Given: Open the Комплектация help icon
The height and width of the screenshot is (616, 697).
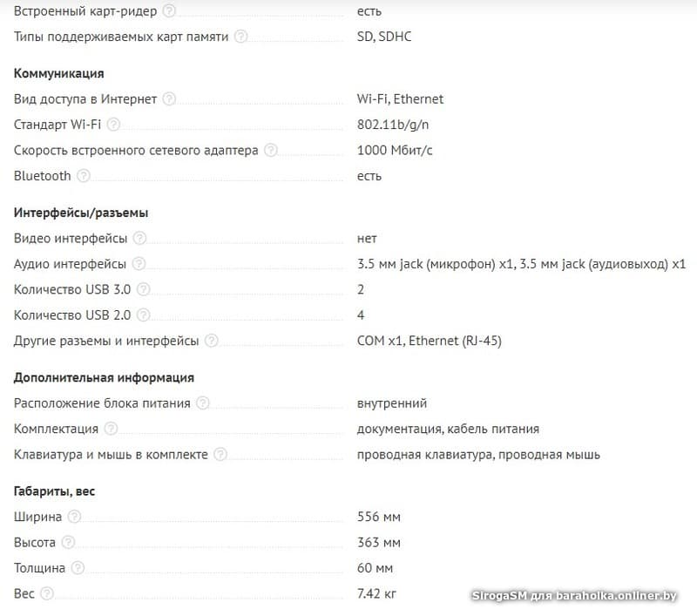Looking at the screenshot, I should [x=111, y=429].
